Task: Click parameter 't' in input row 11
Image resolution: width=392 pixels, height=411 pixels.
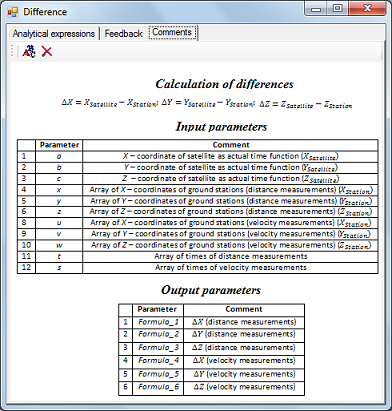Action: pos(59,256)
